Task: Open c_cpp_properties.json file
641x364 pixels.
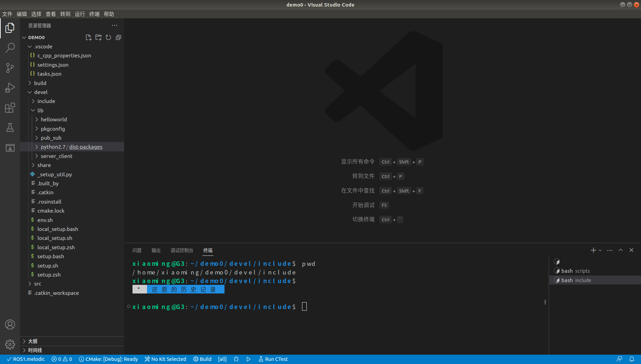Action: [72, 55]
